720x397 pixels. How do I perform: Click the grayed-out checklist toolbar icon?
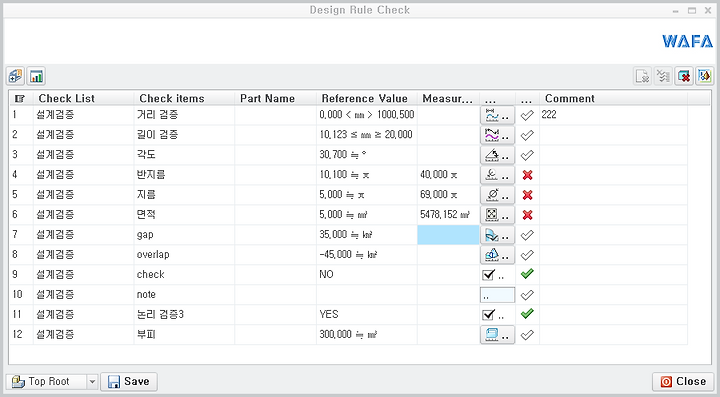pos(663,76)
